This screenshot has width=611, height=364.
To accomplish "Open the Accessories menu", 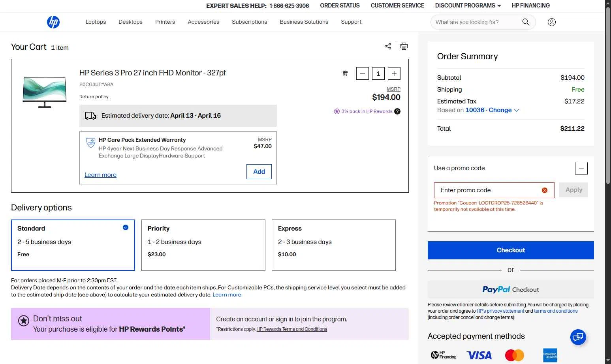I will [203, 22].
